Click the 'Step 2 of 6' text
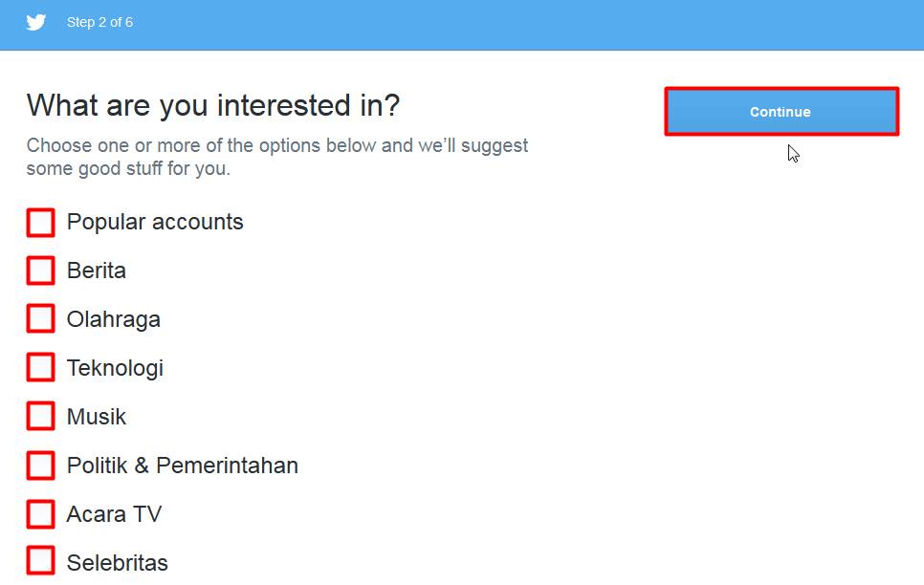The height and width of the screenshot is (585, 924). click(99, 22)
